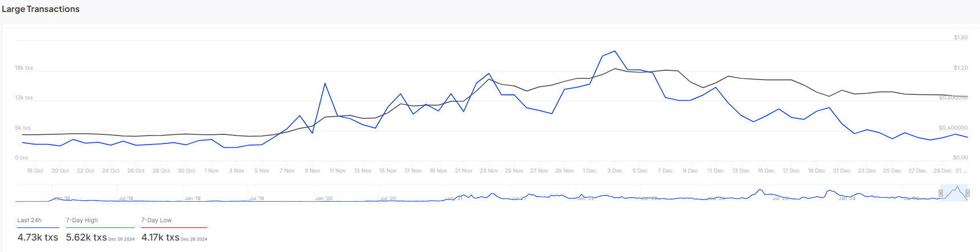Click the 18 Oct x-axis date label
The height and width of the screenshot is (252, 980).
click(35, 171)
